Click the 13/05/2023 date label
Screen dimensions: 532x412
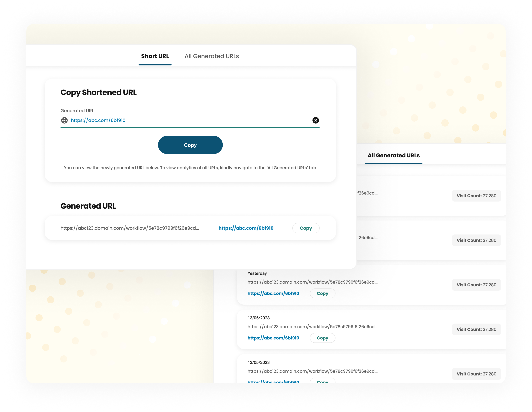tap(258, 318)
